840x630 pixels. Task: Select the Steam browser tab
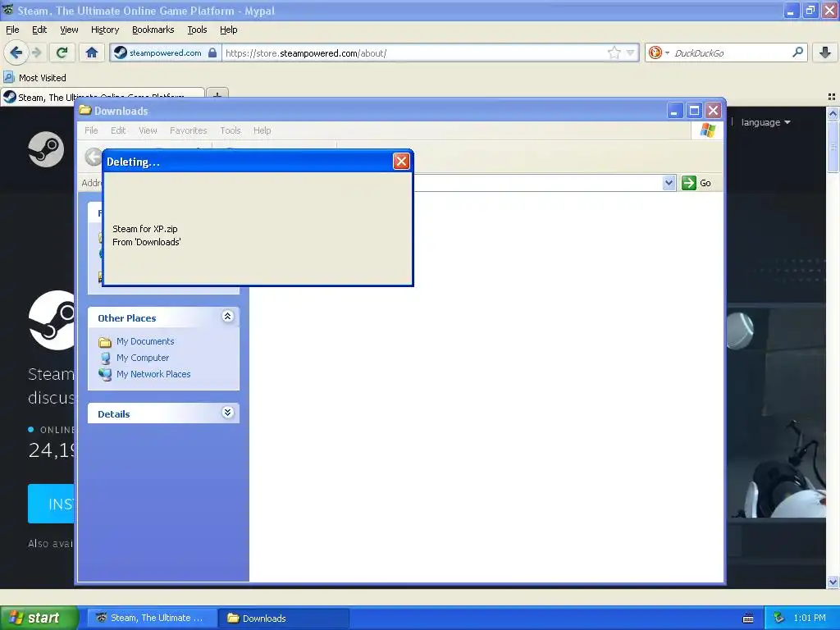(x=102, y=97)
